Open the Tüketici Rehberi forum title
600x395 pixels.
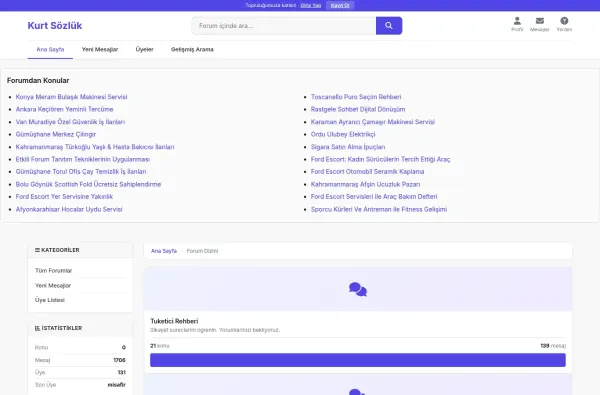click(174, 321)
